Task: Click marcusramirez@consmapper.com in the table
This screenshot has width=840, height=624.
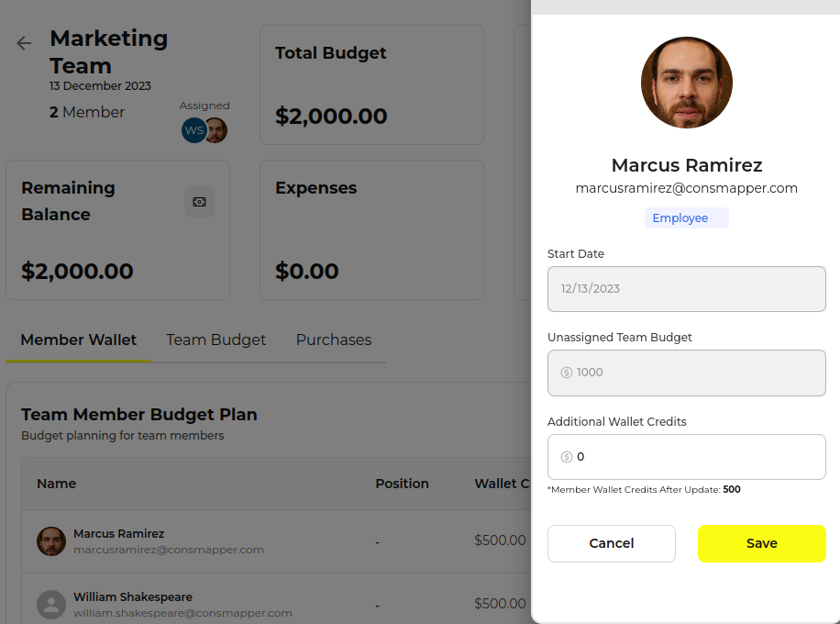Action: coord(168,550)
